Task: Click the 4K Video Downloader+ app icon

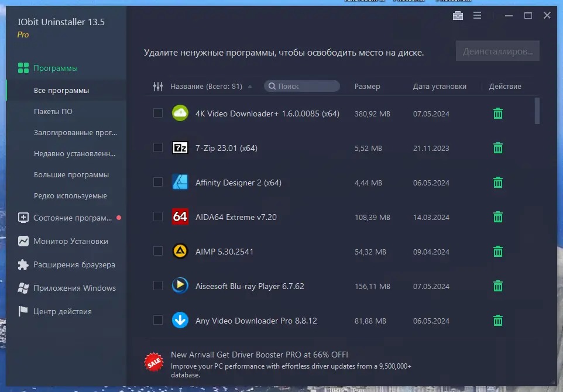Action: point(180,113)
